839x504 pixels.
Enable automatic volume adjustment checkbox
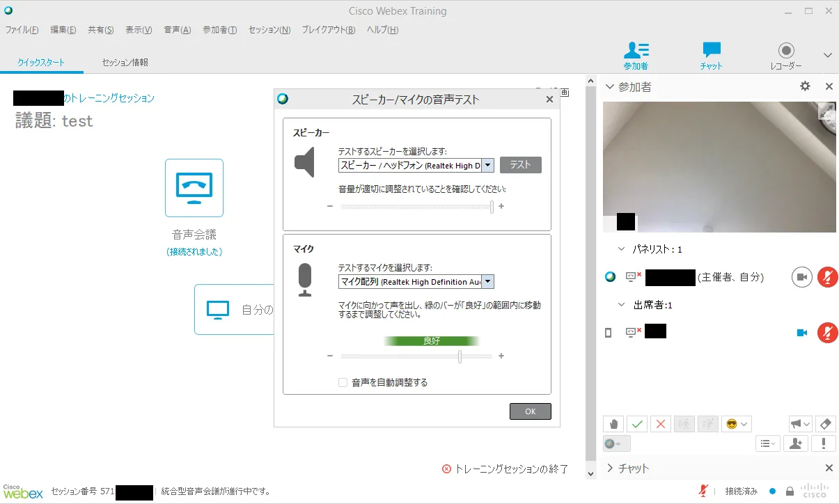click(343, 382)
